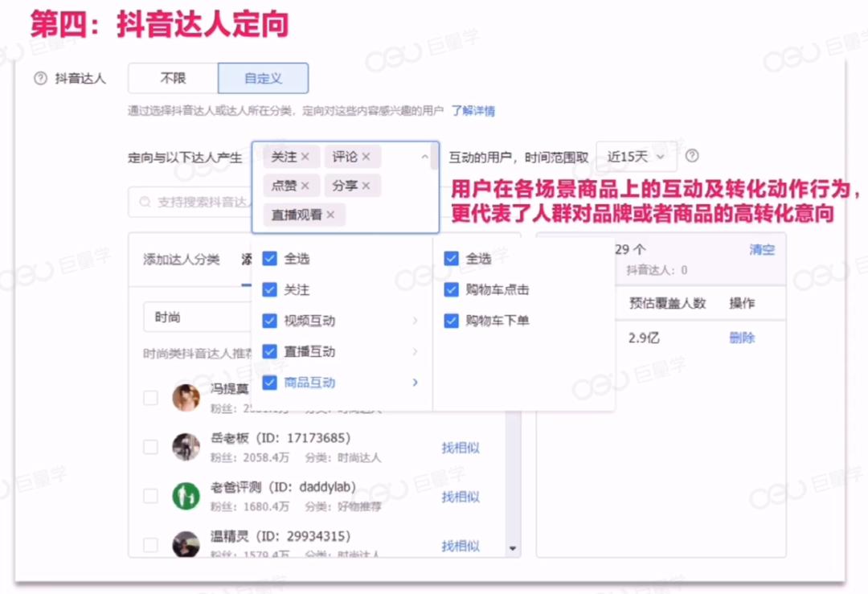This screenshot has height=594, width=868.
Task: Open the 了解详情 link
Action: click(x=475, y=110)
